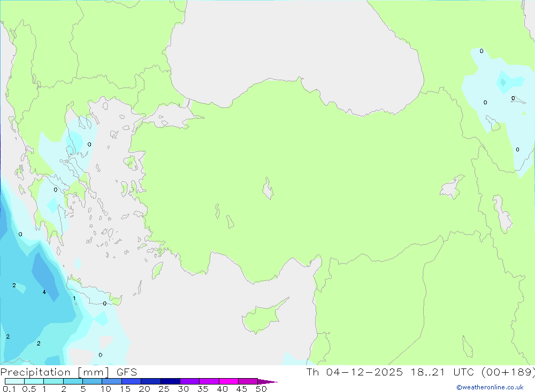
Task: Select the 25–30 mm navy legend swatch
Action: coord(170,381)
